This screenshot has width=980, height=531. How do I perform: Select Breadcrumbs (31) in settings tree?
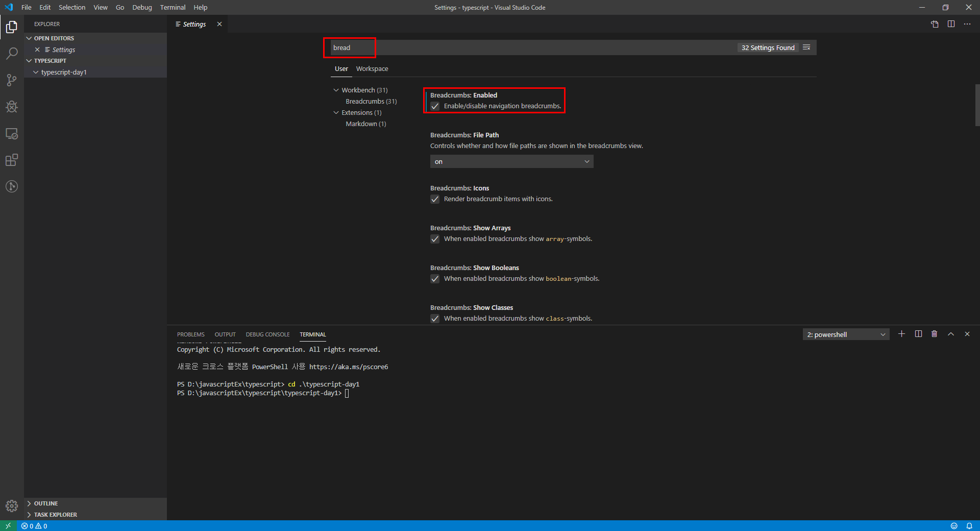click(x=371, y=101)
